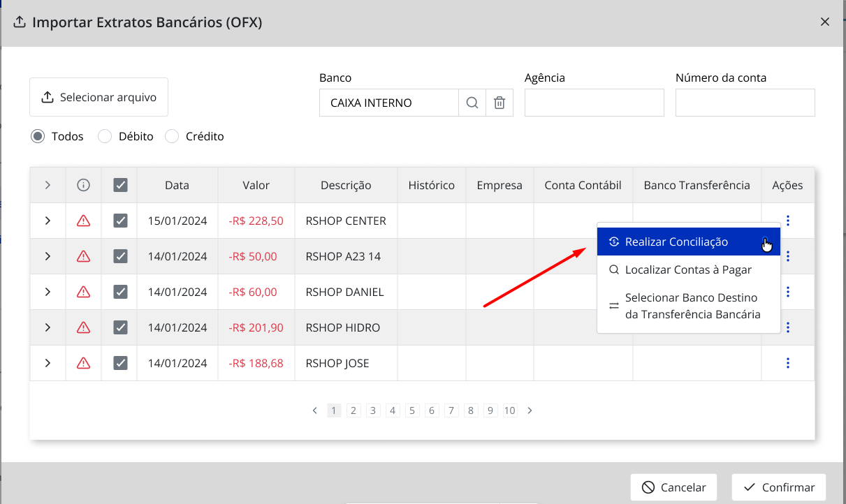The height and width of the screenshot is (504, 846).
Task: Expand the RSHOP A23 14 row details
Action: point(48,256)
